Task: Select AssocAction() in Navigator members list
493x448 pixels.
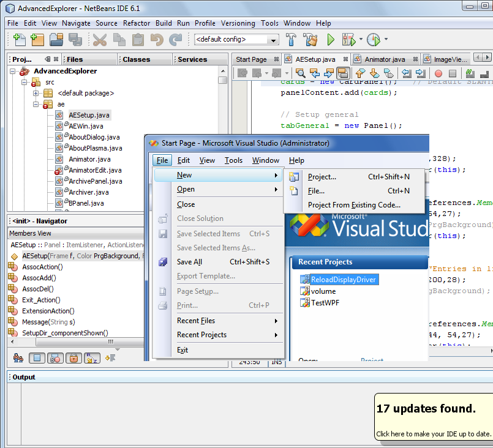Action: pyautogui.click(x=42, y=267)
